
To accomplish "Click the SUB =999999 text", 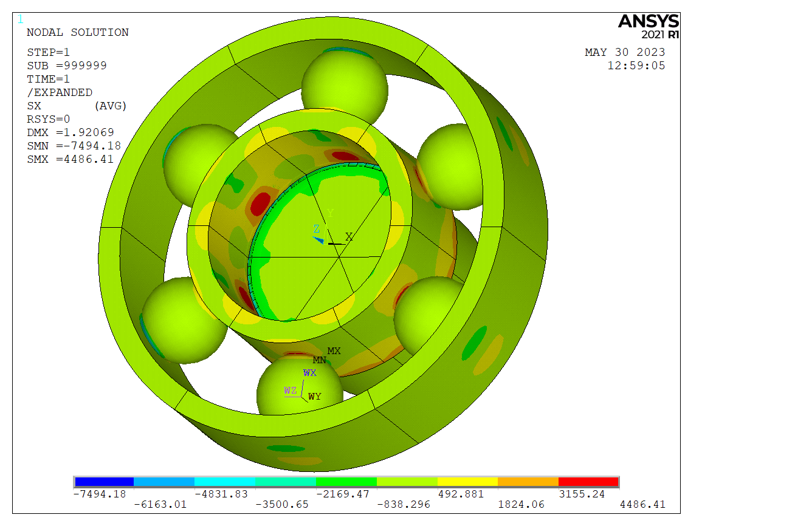I will point(67,66).
